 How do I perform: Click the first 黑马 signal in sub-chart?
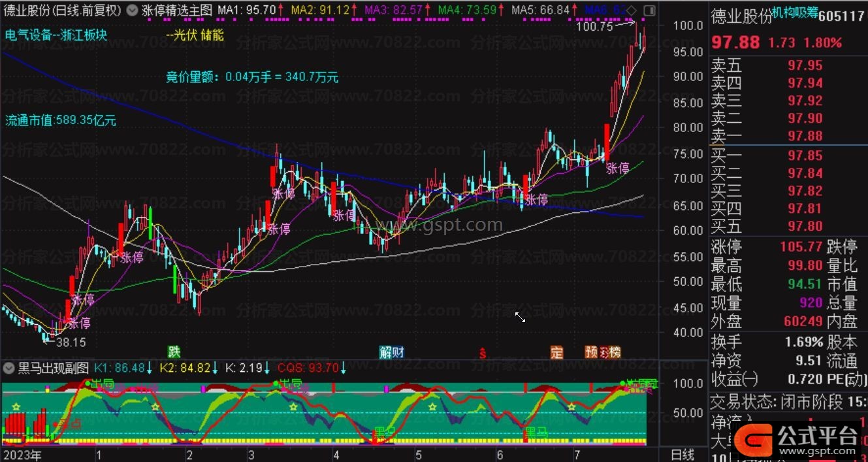[384, 432]
